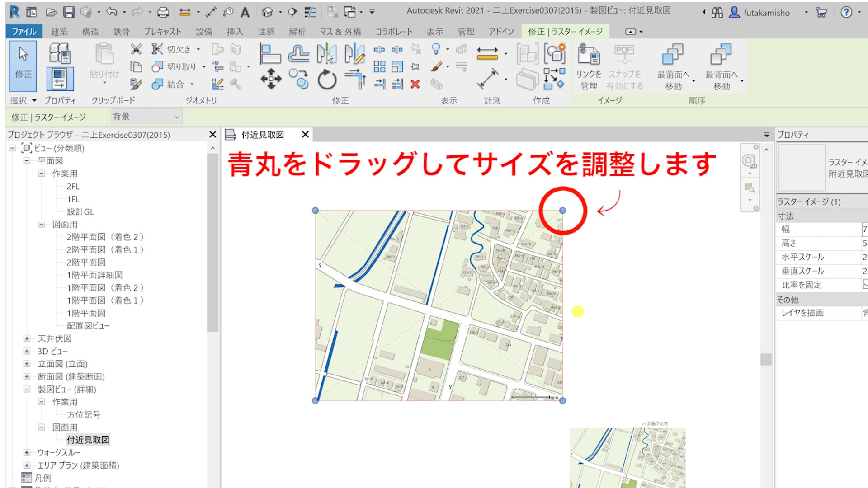Select the Align tool icon
This screenshot has width=868, height=488.
[x=270, y=54]
